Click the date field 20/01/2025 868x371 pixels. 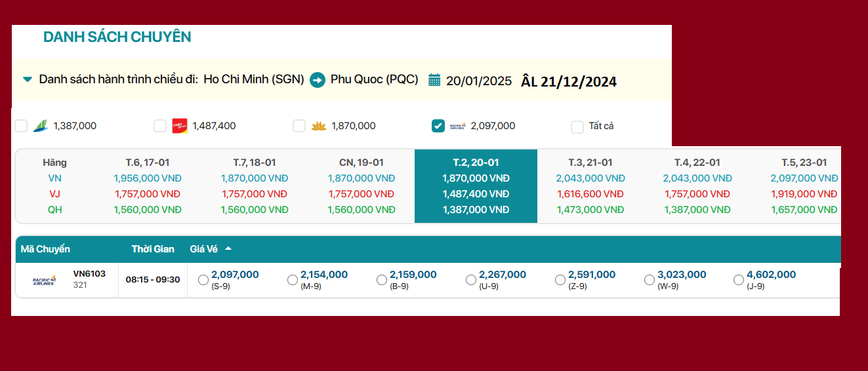479,81
